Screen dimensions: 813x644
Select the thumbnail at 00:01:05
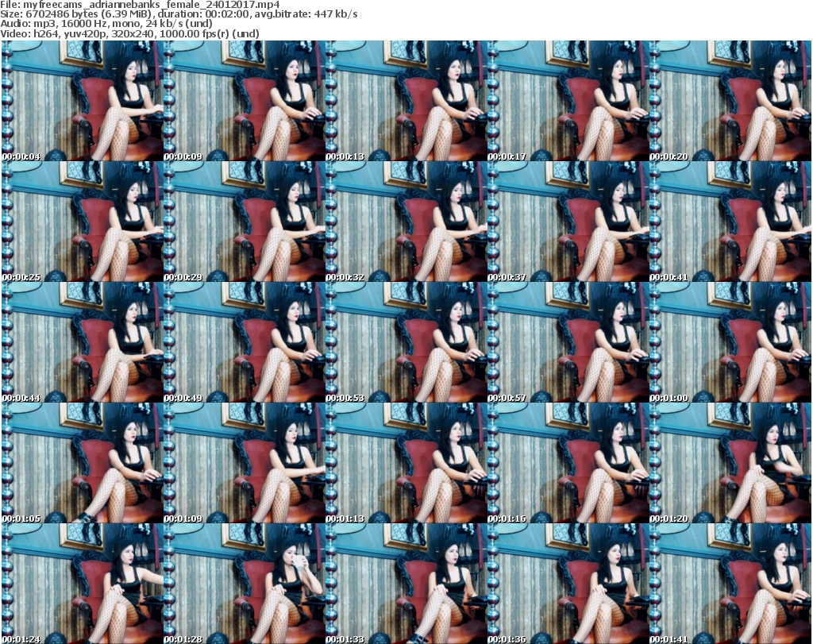coord(83,463)
